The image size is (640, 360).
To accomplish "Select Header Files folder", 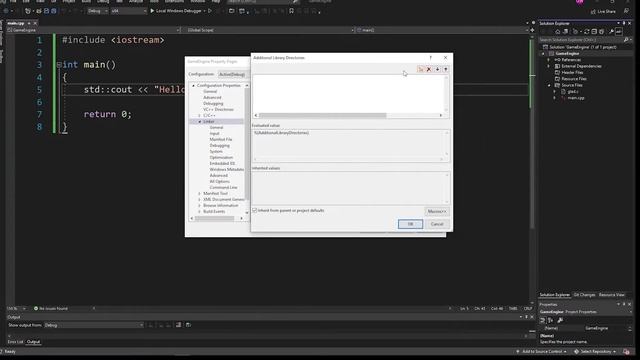I will coord(572,72).
